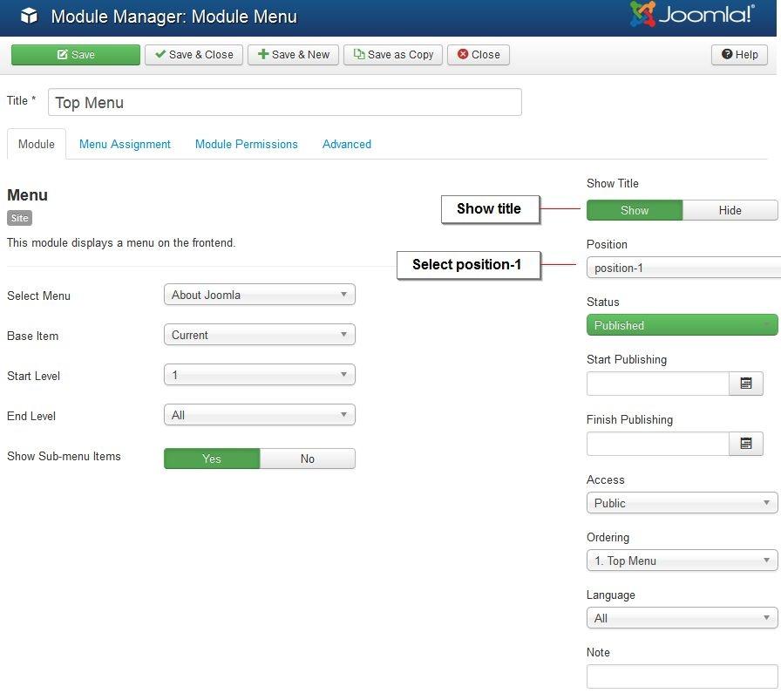This screenshot has width=781, height=700.
Task: Click the Help question mark button
Action: click(x=739, y=54)
